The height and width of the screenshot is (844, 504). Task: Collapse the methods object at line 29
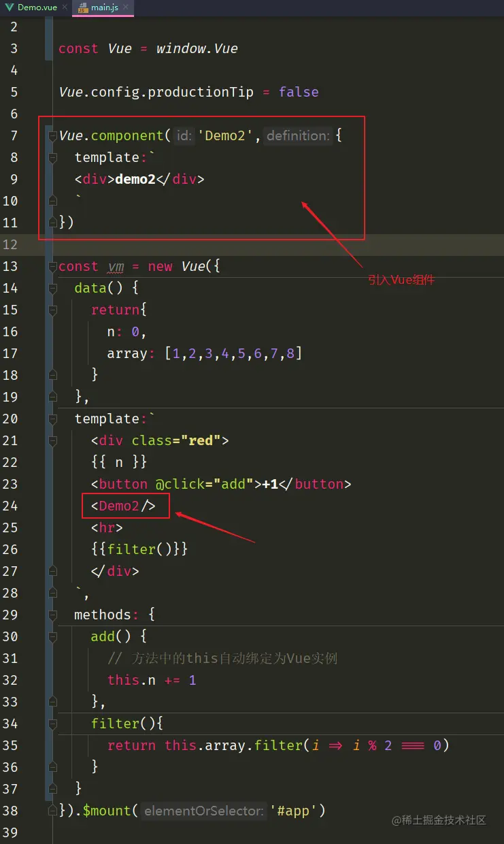pos(53,615)
